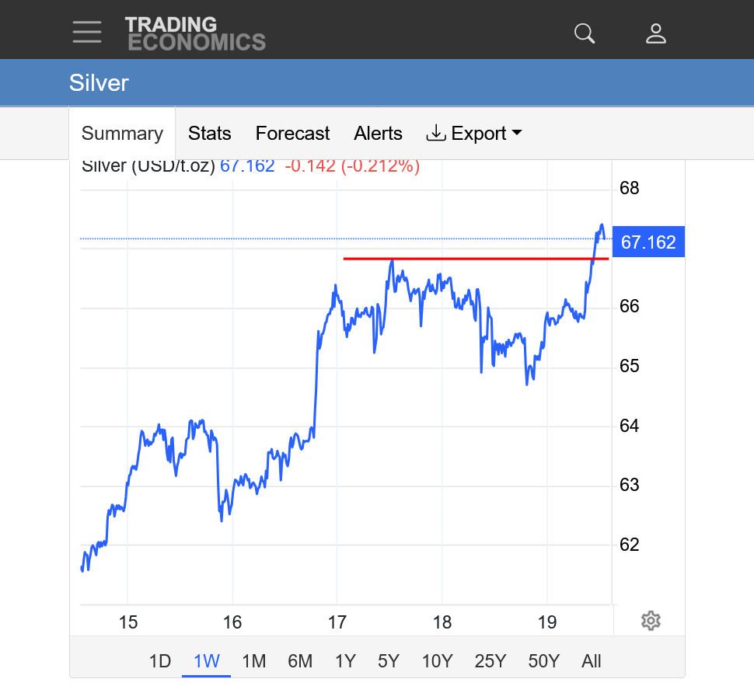Open the hamburger navigation menu
The image size is (754, 700).
coord(87,32)
